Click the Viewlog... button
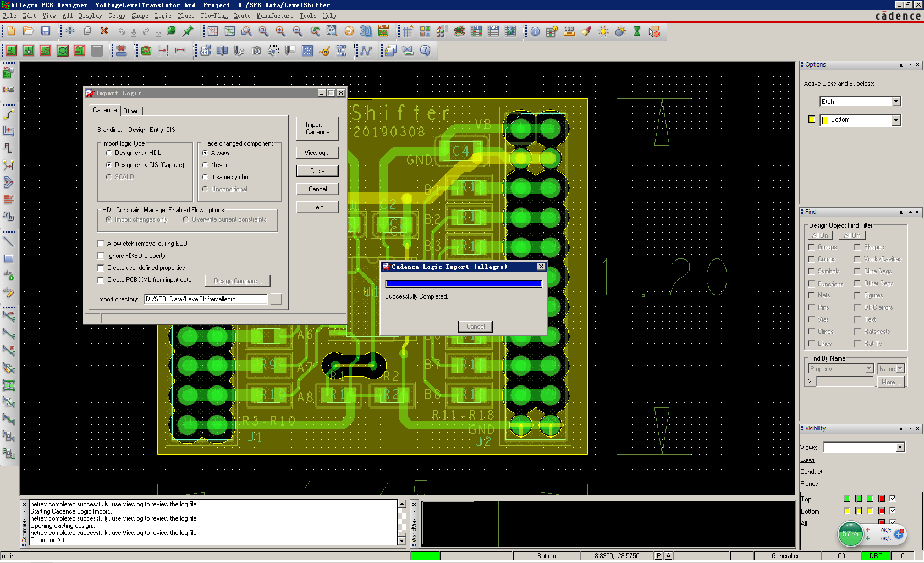This screenshot has height=563, width=924. coord(317,153)
